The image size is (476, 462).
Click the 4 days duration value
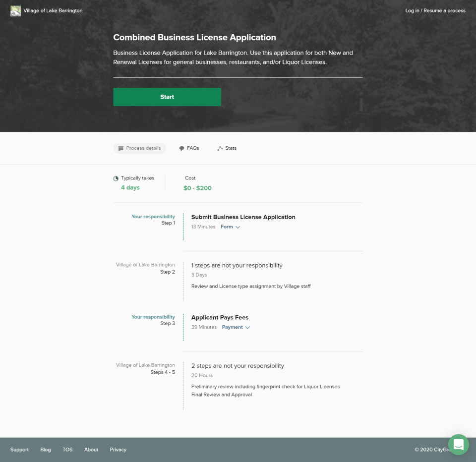point(130,187)
